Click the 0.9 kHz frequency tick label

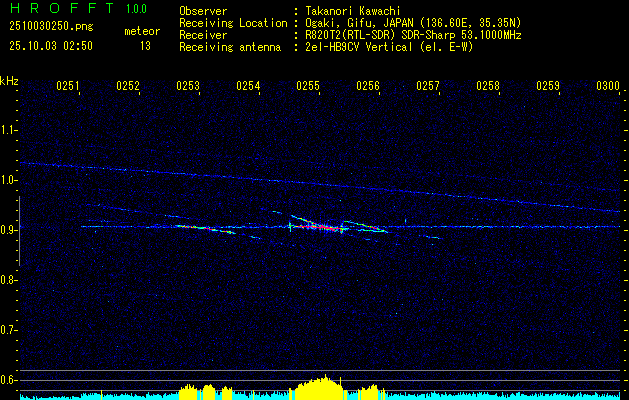click(x=8, y=230)
